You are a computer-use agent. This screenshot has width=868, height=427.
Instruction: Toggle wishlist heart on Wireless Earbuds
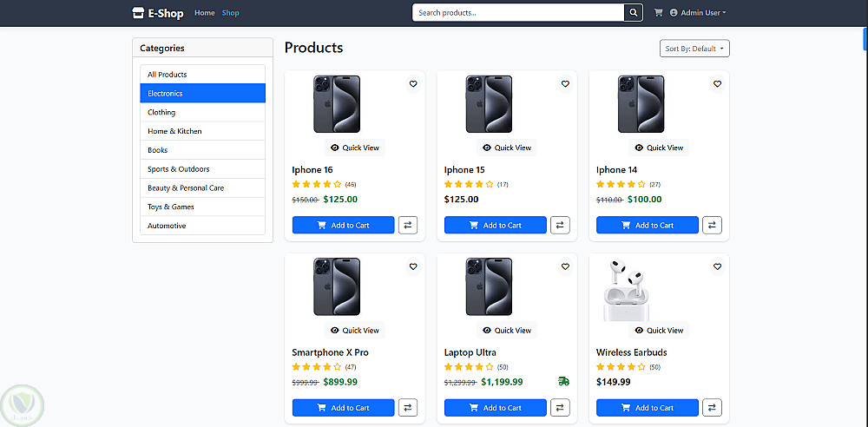[x=717, y=266]
